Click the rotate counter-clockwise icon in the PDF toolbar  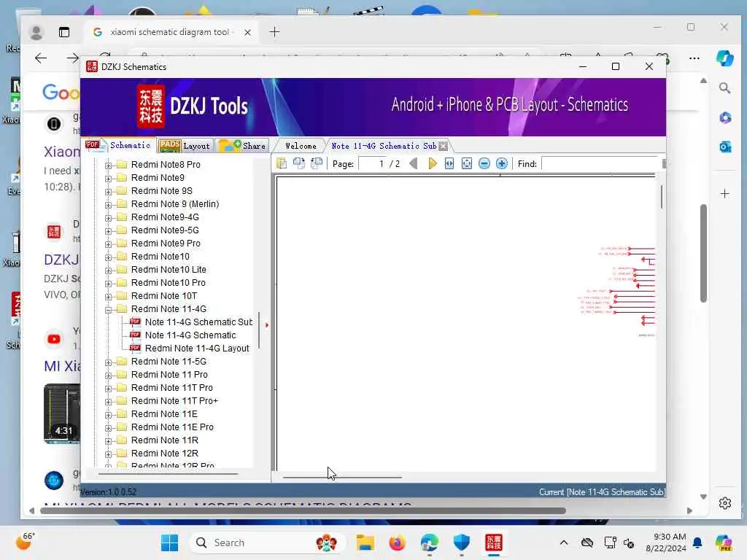click(x=317, y=164)
